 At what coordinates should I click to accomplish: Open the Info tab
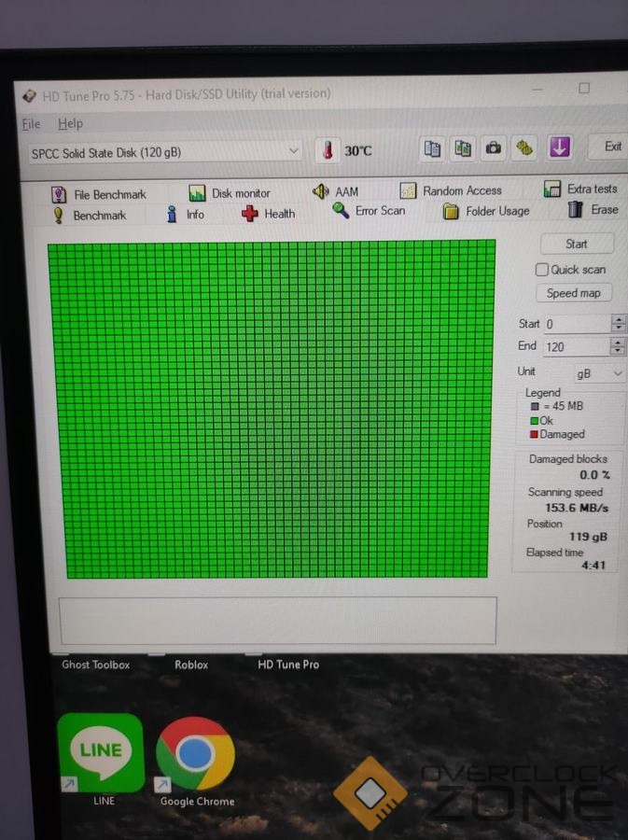coord(186,215)
